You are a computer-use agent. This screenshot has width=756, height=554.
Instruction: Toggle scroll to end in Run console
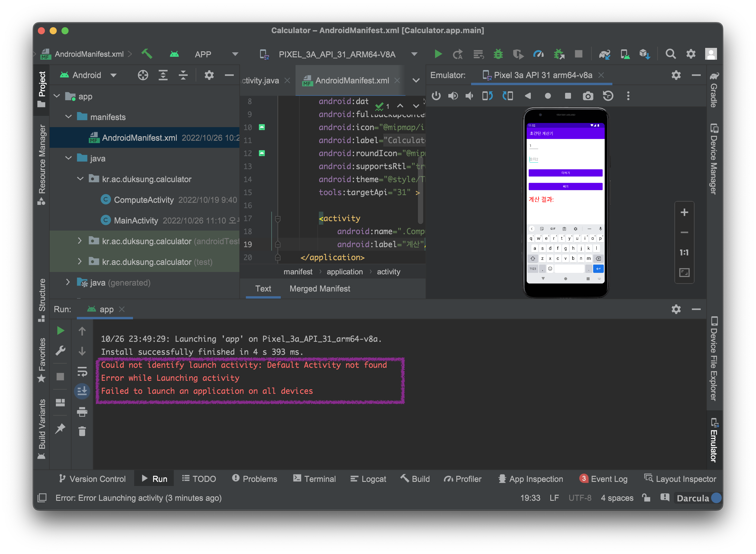[82, 391]
